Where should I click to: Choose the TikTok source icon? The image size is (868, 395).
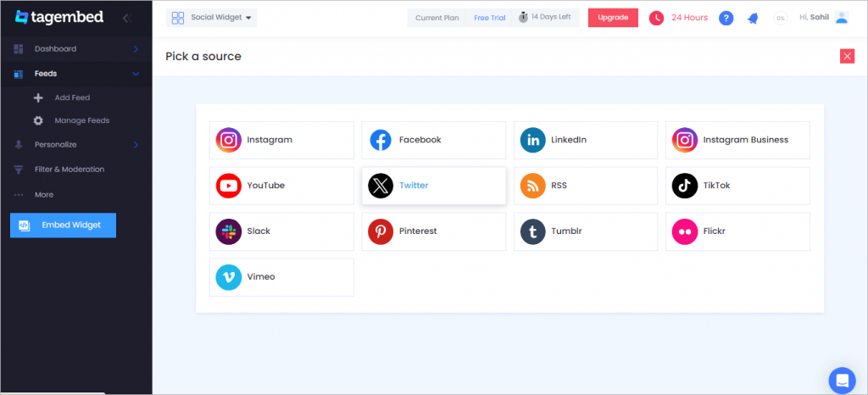[685, 186]
